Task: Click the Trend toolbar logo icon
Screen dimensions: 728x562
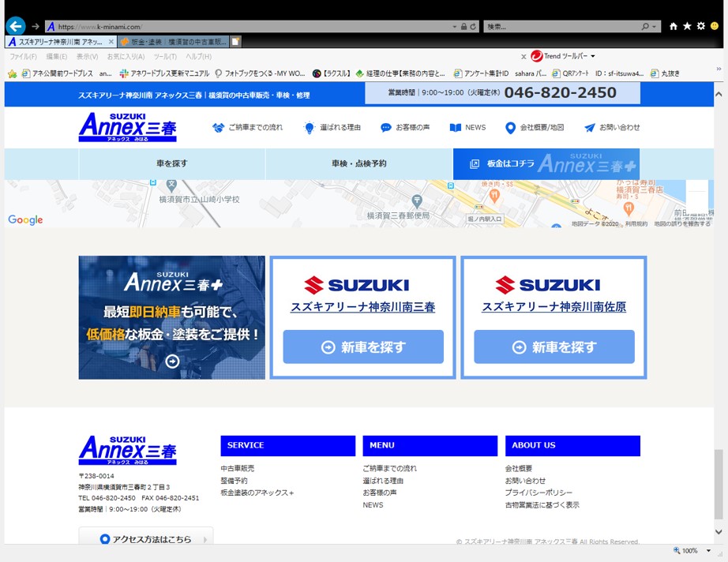Action: click(x=537, y=56)
